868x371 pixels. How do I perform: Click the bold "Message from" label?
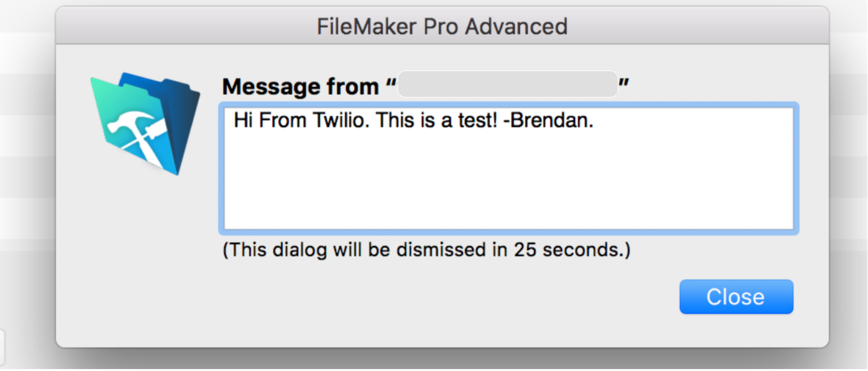click(301, 87)
